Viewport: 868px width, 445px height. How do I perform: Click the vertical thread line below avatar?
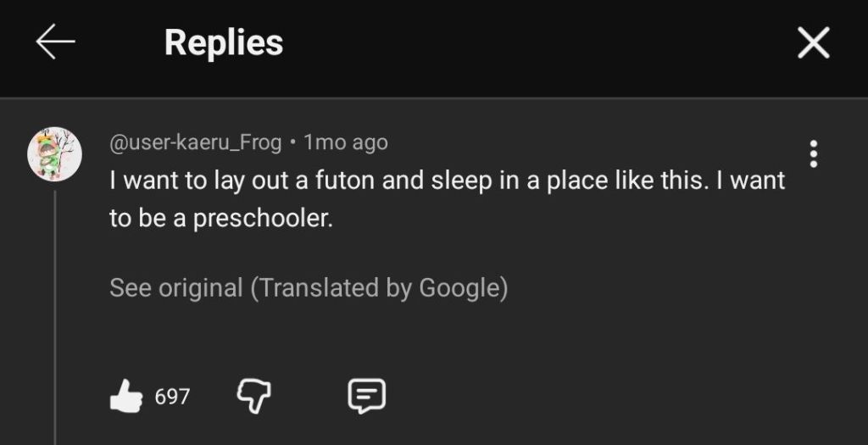click(x=55, y=314)
